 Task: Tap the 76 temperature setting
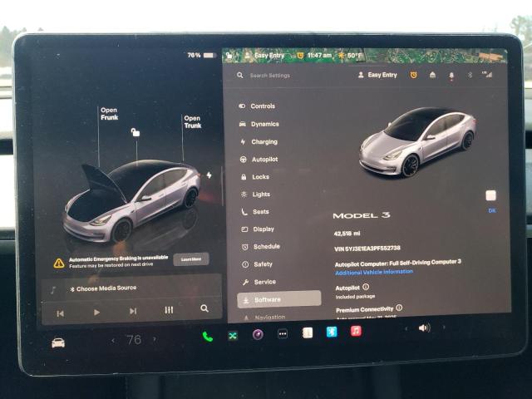[134, 340]
